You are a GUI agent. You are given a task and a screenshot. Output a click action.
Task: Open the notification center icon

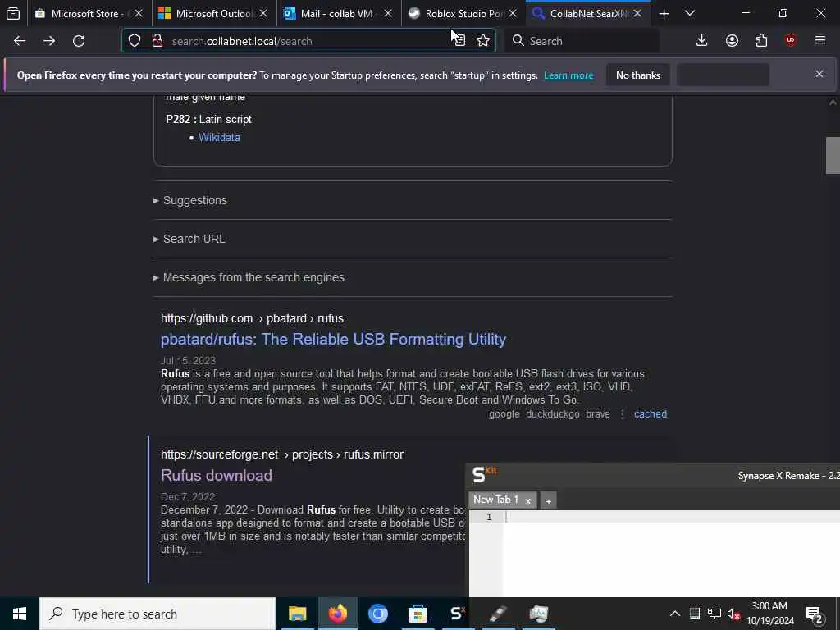815,614
